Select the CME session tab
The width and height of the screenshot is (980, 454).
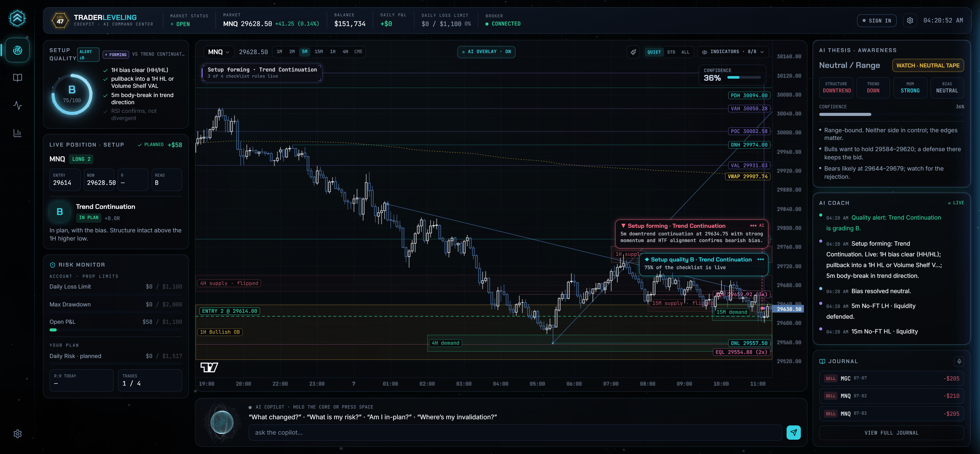coord(358,52)
